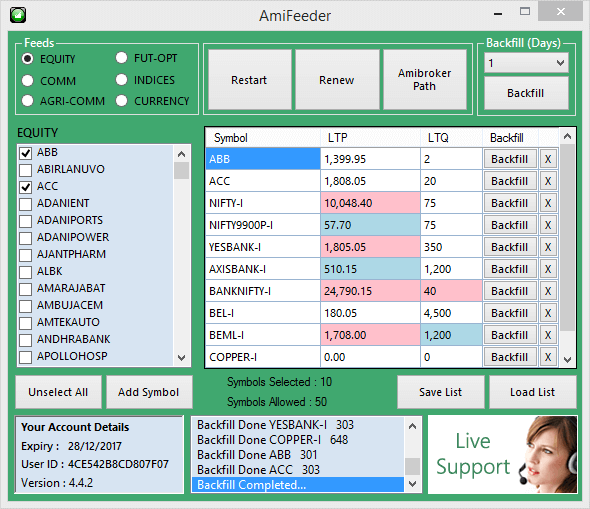Backfill the COPPER-I row
The width and height of the screenshot is (590, 509).
[510, 357]
